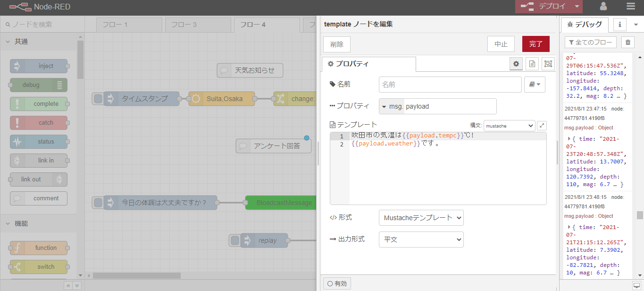
Task: Open the Node-RED main hamburger menu
Action: (x=631, y=7)
